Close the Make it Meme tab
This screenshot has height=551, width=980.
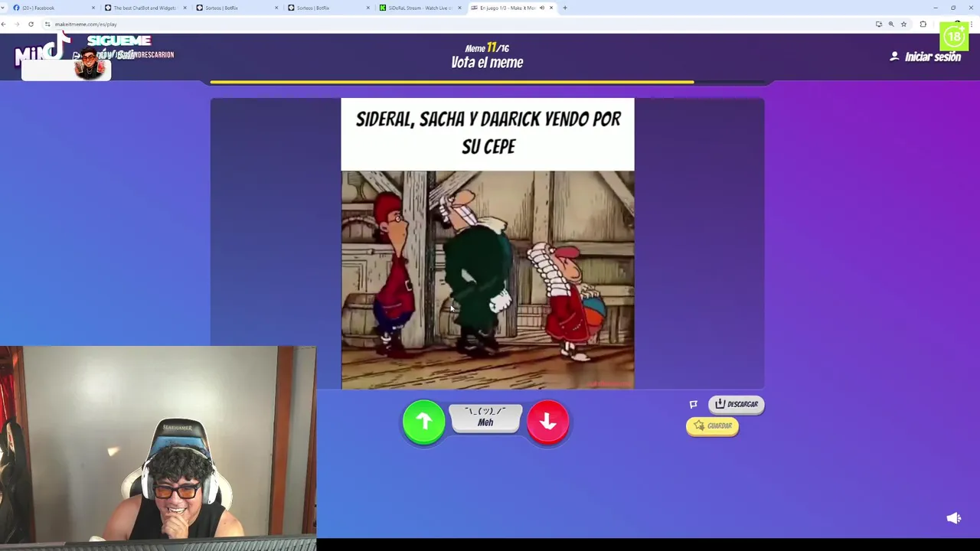tap(551, 8)
